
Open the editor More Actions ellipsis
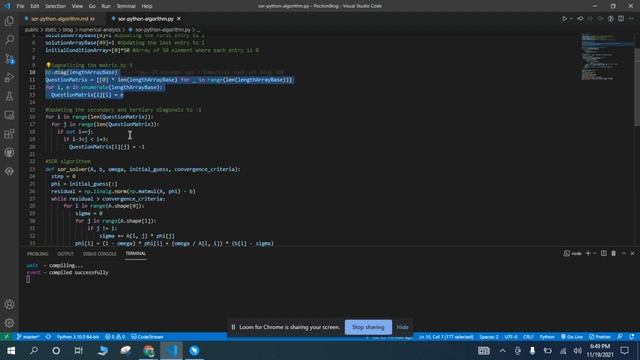point(631,19)
